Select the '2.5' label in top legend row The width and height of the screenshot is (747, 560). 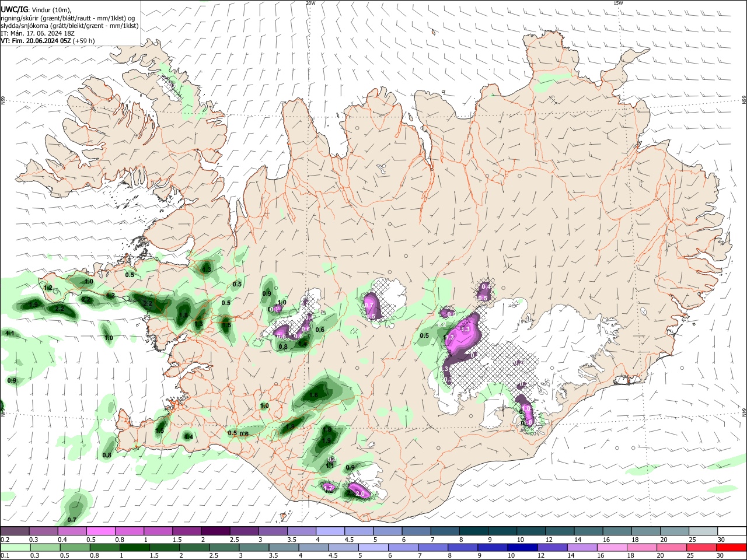pos(234,540)
